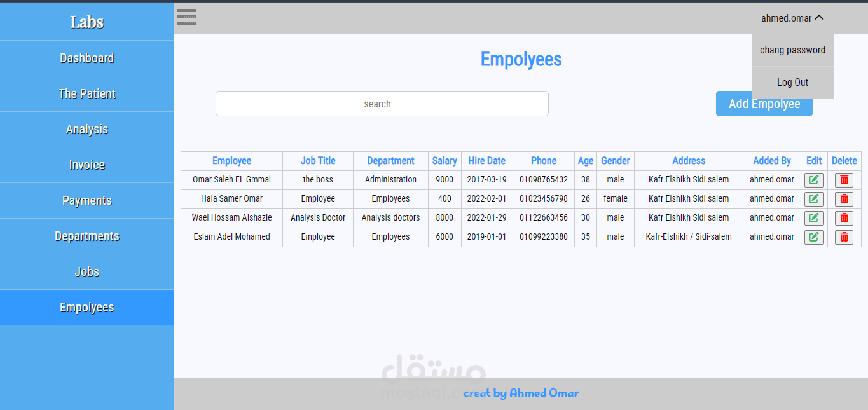
Task: Edit Hala Samer Omar's record
Action: click(x=814, y=199)
